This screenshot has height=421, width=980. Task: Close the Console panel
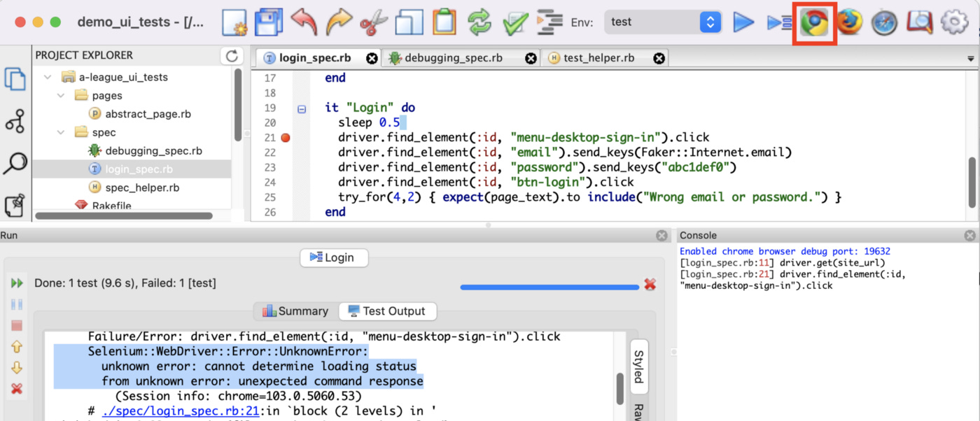pyautogui.click(x=969, y=236)
